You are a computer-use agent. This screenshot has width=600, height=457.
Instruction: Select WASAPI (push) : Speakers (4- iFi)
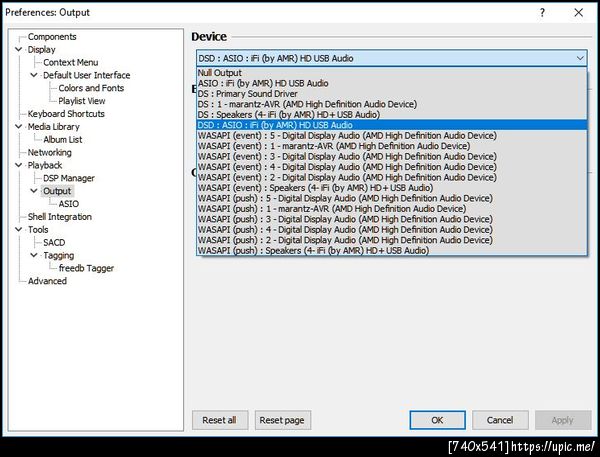pos(392,250)
